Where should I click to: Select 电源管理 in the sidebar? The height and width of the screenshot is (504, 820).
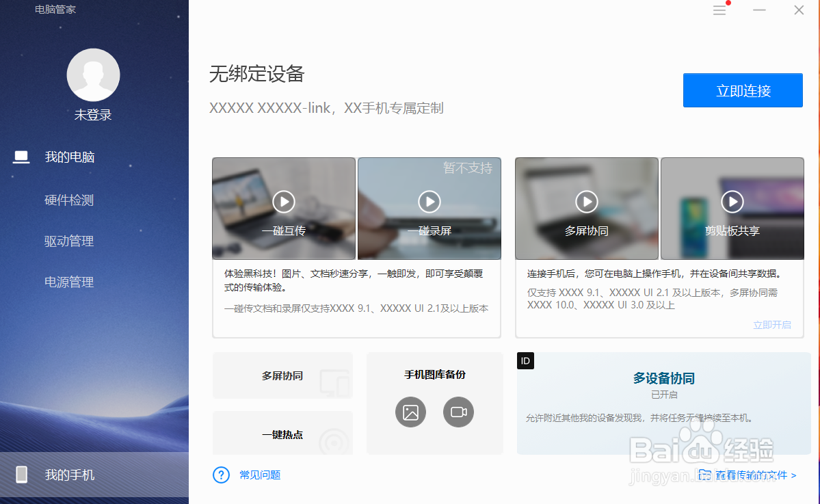click(x=69, y=282)
